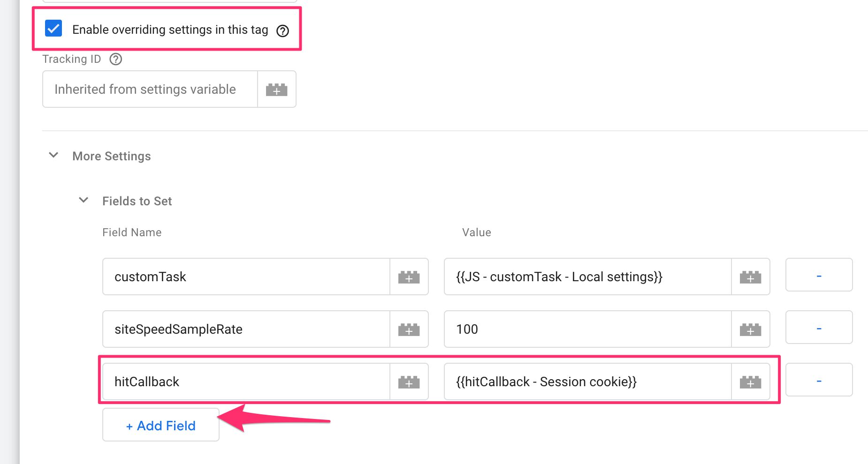Click help icon next to Tracking ID label
Screen dimensions: 868x464
[x=115, y=59]
